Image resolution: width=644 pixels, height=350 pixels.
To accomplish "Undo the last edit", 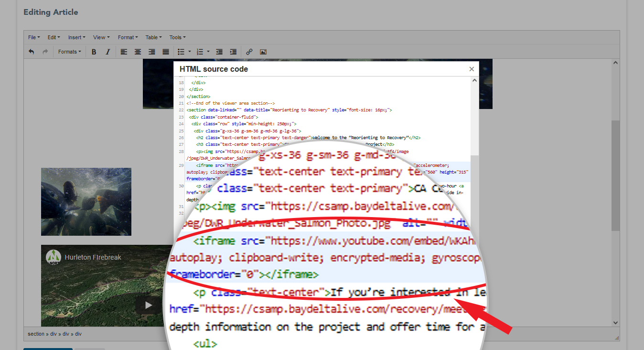I will (x=32, y=52).
